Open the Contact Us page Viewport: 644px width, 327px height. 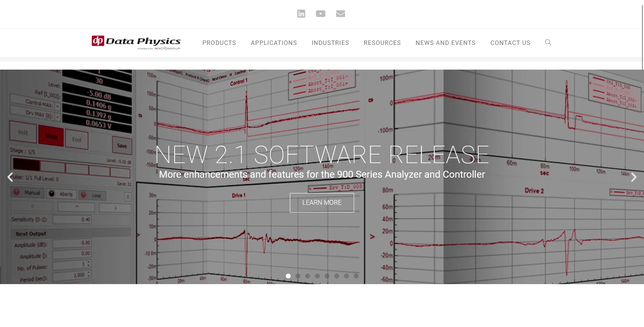(x=510, y=43)
